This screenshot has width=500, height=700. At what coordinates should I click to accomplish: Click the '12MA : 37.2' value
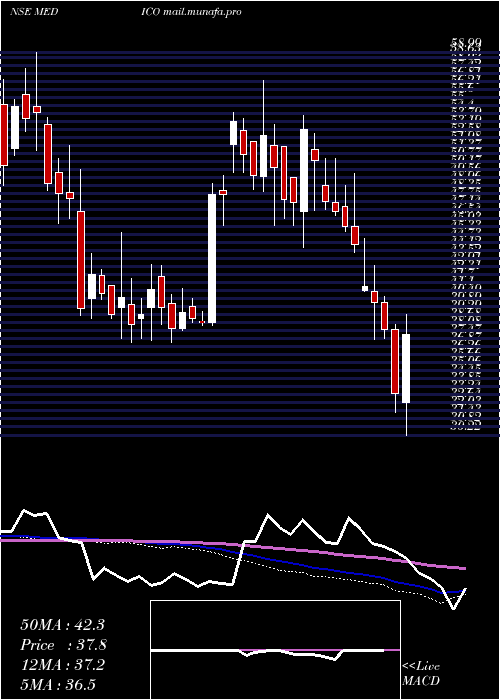62,665
